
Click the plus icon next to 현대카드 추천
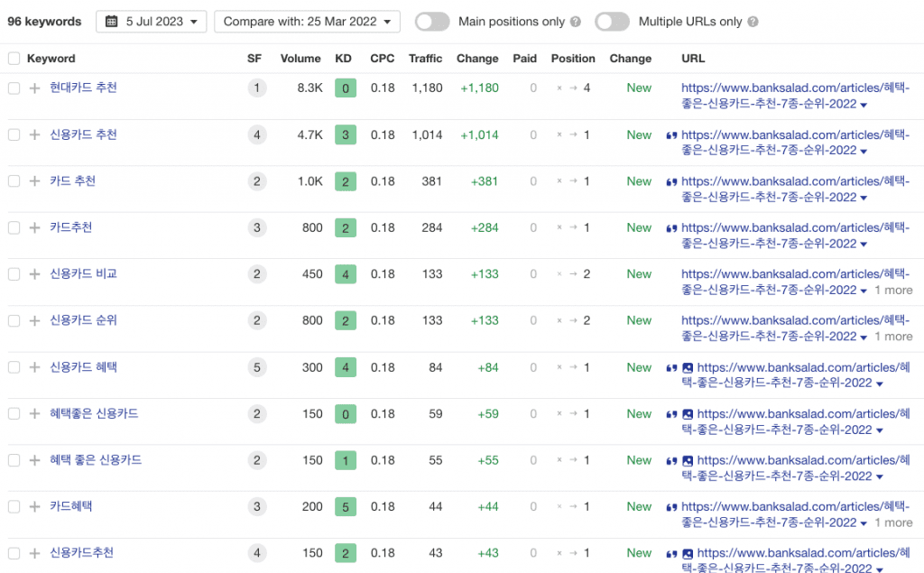[35, 88]
